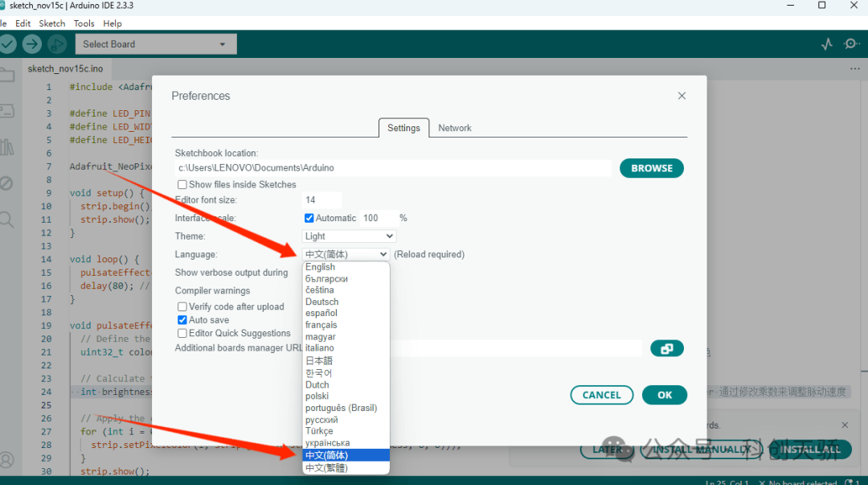This screenshot has width=868, height=485.
Task: Select the sketch_nov15c.ino editor tab
Action: click(65, 68)
